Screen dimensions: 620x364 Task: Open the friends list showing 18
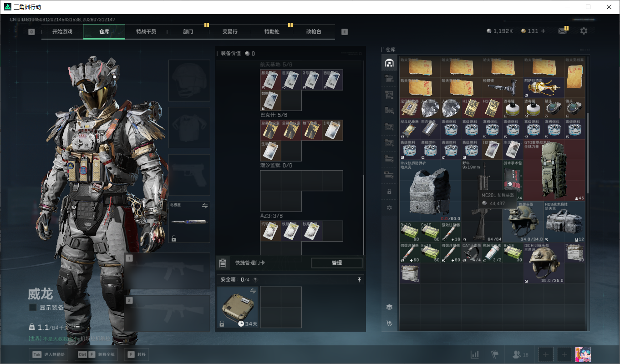(x=521, y=354)
